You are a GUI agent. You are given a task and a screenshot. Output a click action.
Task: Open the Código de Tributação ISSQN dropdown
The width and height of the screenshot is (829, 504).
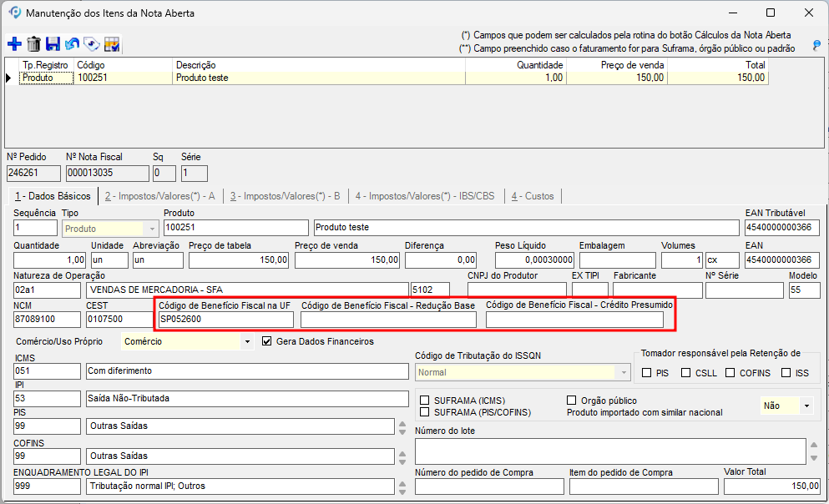(622, 373)
